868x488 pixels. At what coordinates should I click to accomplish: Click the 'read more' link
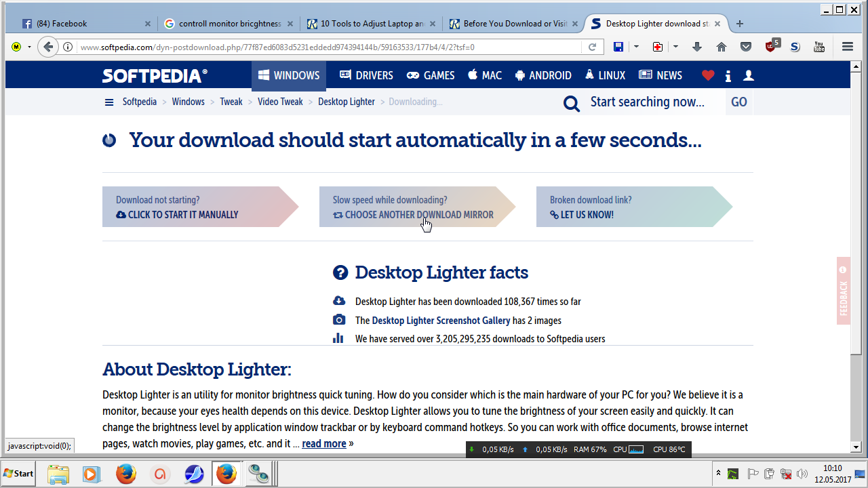324,444
